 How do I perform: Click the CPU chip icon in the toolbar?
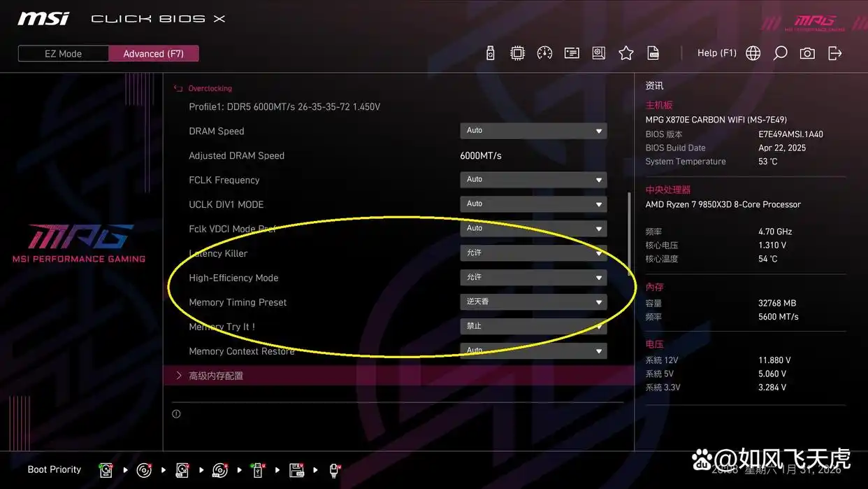(517, 53)
